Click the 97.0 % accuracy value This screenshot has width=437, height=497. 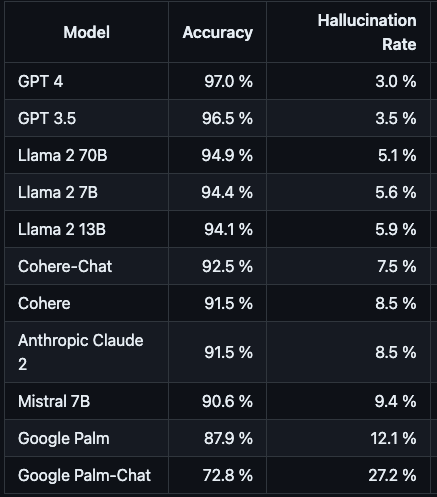coord(228,81)
